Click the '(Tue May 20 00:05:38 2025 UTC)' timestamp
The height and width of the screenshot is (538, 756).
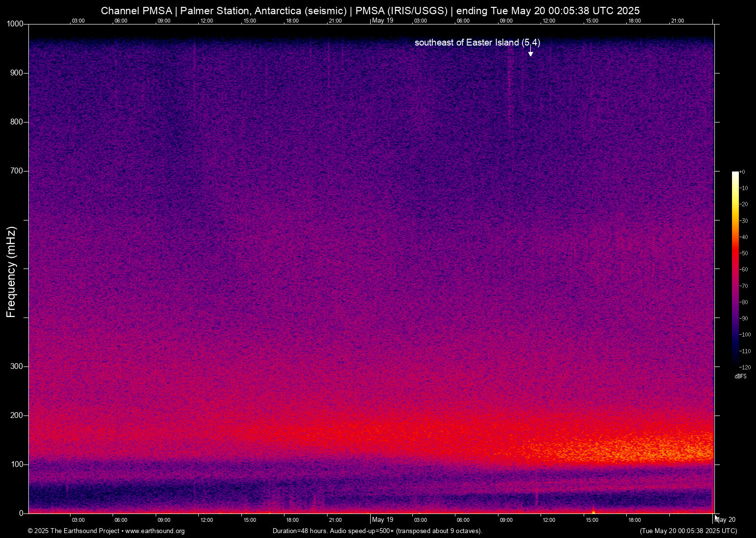tap(688, 531)
